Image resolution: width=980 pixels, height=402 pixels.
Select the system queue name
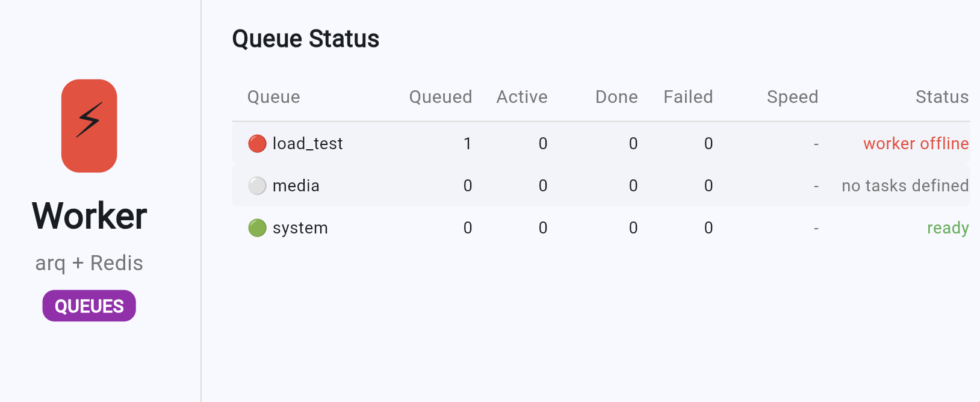300,228
